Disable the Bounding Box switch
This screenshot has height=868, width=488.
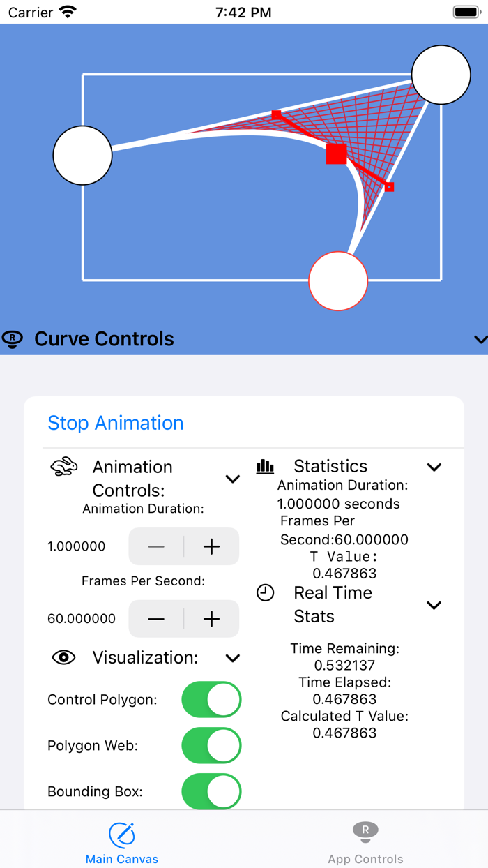(211, 791)
